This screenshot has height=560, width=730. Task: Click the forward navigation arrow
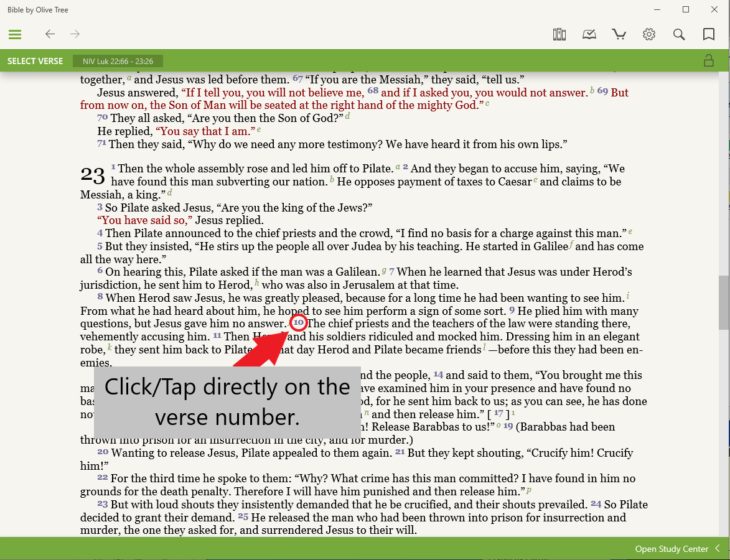75,34
